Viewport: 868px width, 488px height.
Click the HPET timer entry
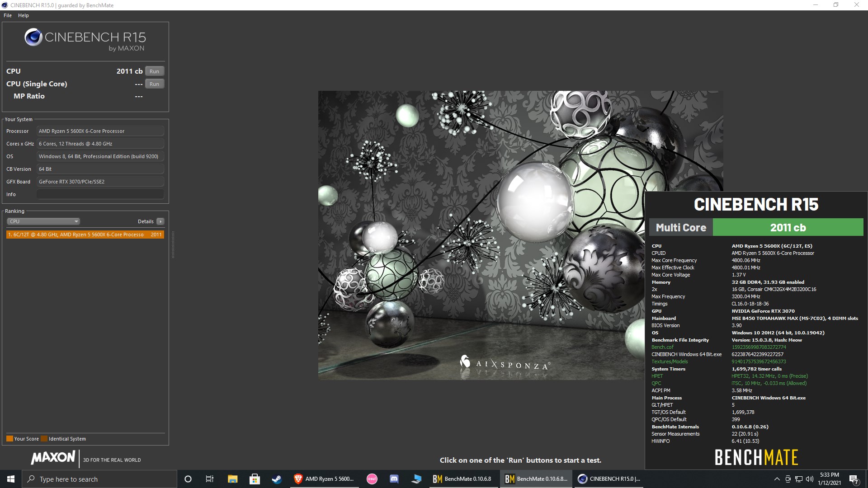coord(657,376)
